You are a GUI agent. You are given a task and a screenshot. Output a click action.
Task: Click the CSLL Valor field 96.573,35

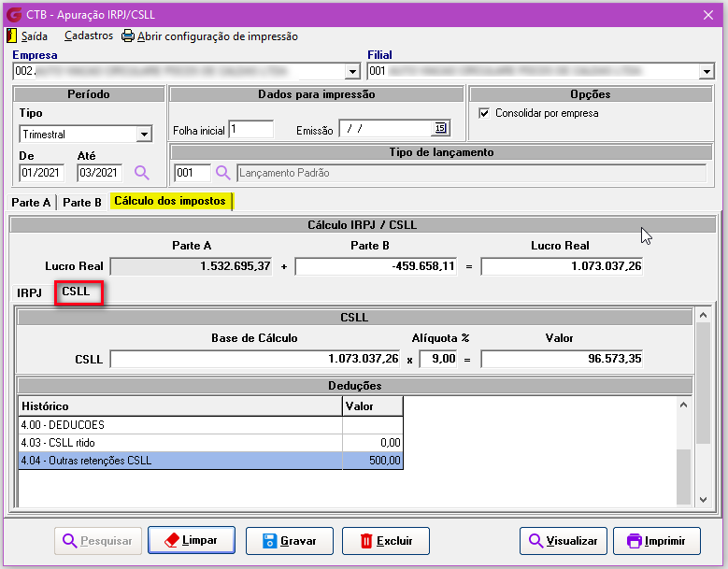pos(562,359)
